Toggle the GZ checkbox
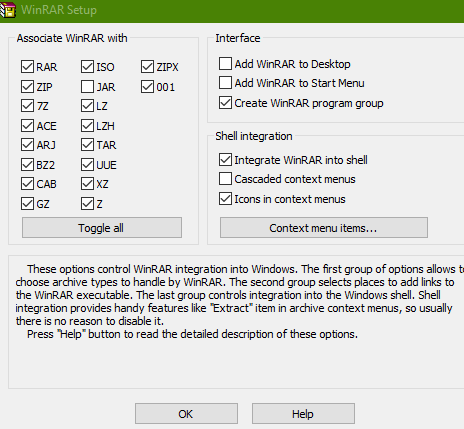The width and height of the screenshot is (464, 429). (x=27, y=204)
